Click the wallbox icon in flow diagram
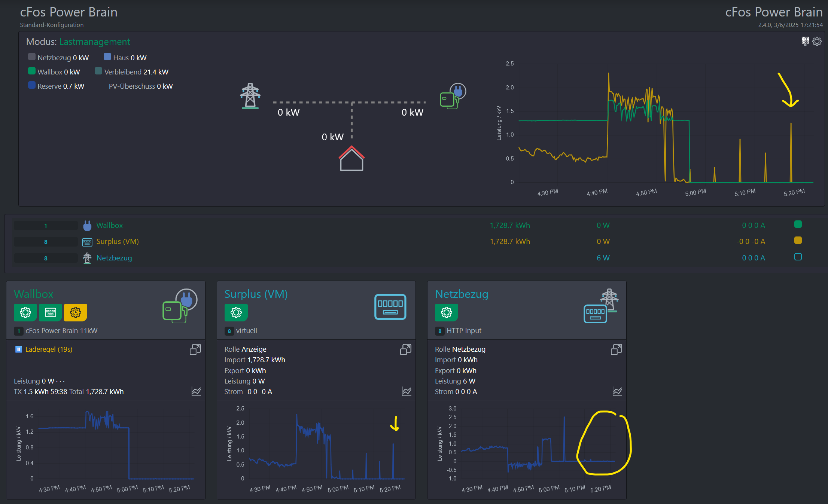The image size is (828, 504). [453, 96]
